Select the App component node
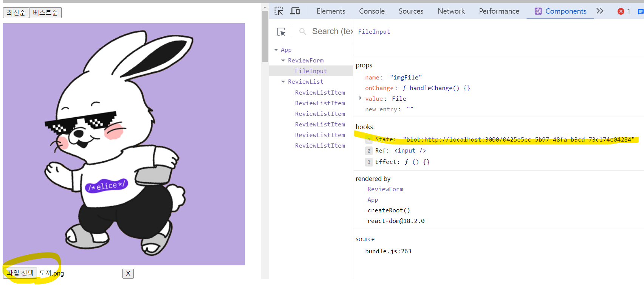 point(286,50)
